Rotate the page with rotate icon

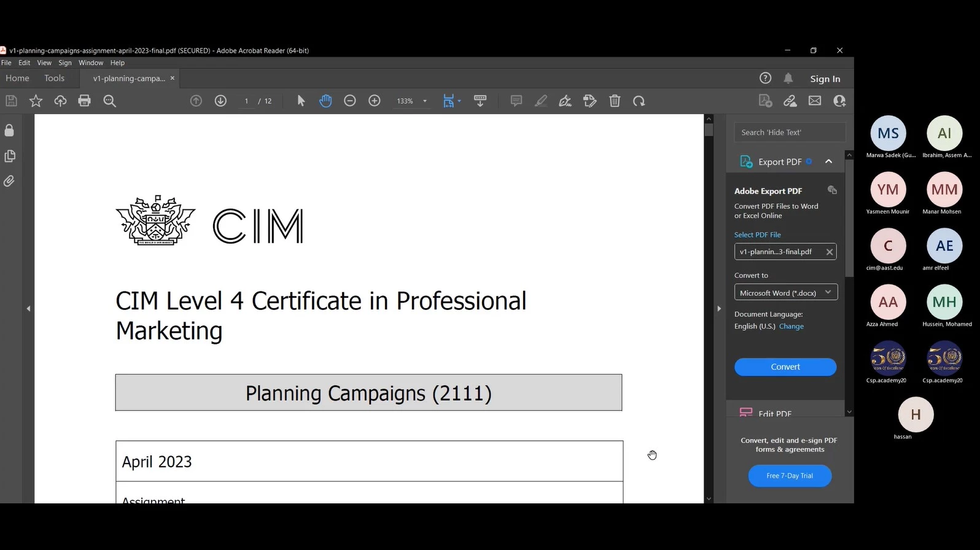click(639, 101)
